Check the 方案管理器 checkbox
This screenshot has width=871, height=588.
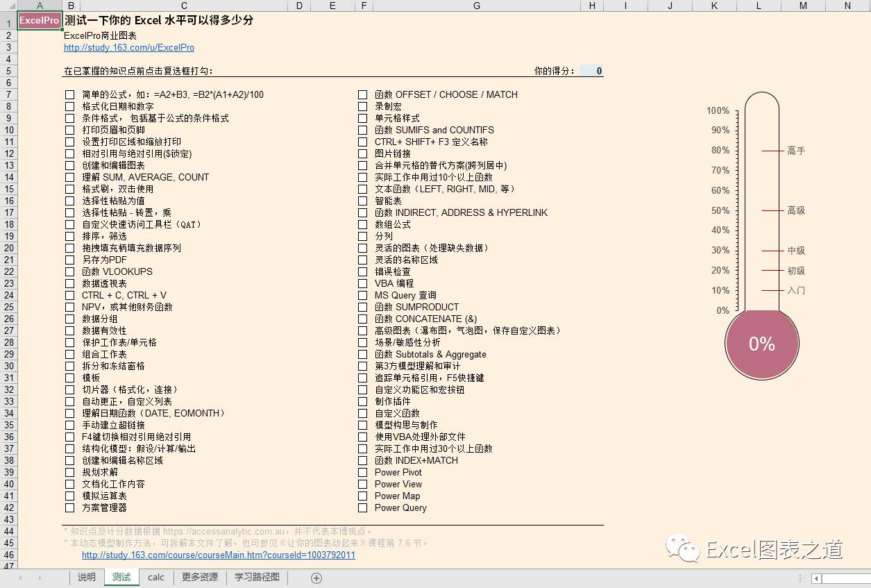69,507
